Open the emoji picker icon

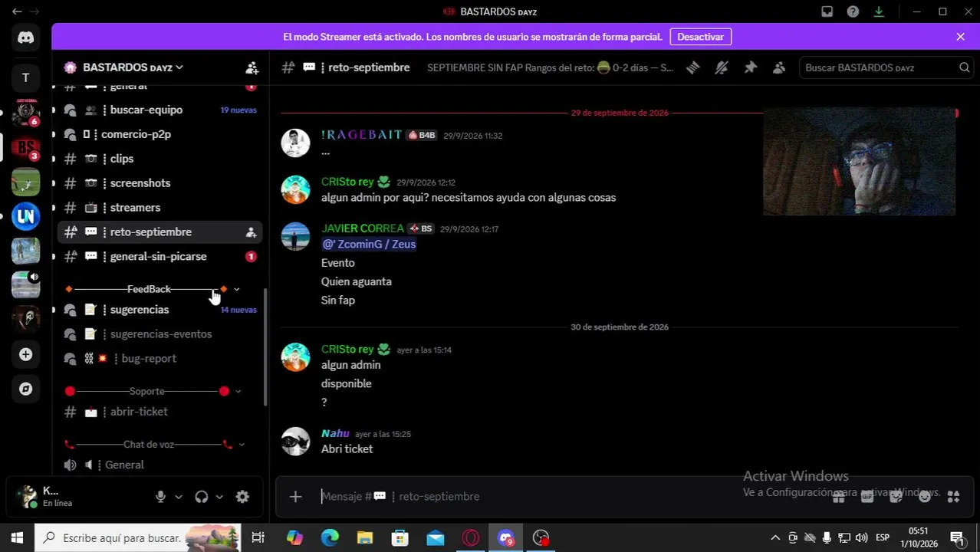click(x=925, y=497)
